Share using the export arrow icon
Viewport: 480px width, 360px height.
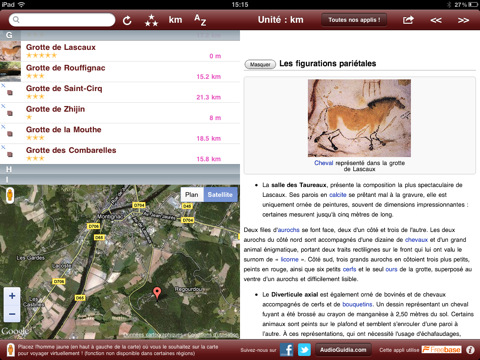(x=408, y=20)
